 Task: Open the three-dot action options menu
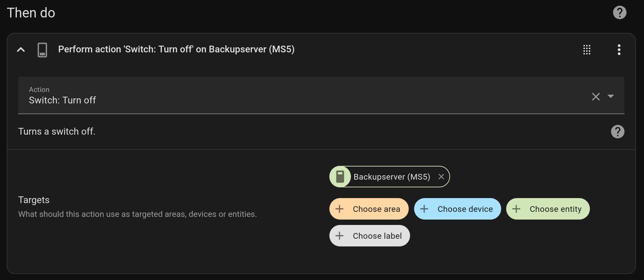tap(619, 50)
